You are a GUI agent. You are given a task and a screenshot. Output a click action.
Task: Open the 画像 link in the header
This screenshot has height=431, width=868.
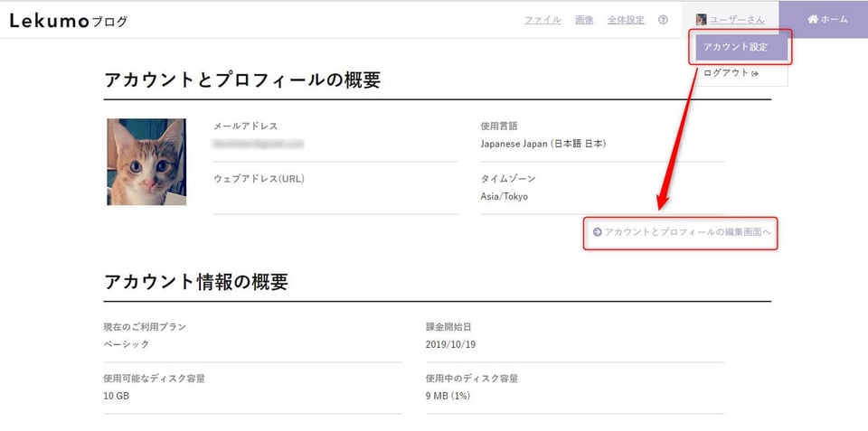tap(584, 20)
